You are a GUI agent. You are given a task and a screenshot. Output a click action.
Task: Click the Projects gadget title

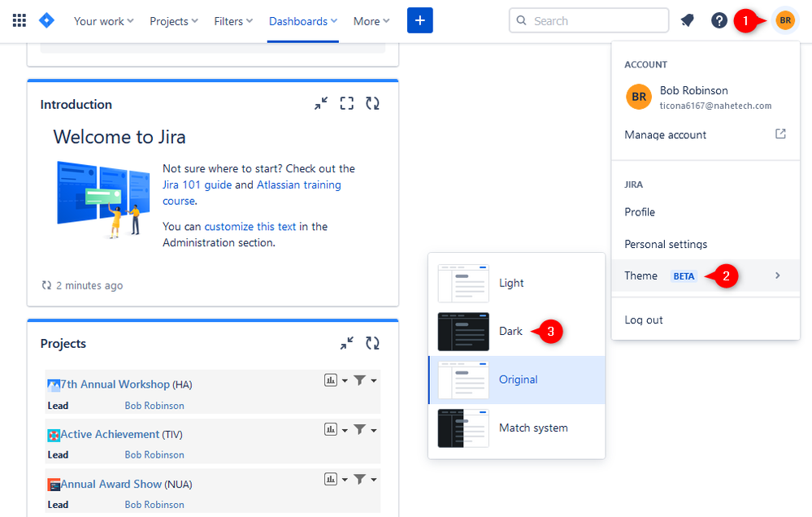point(63,344)
